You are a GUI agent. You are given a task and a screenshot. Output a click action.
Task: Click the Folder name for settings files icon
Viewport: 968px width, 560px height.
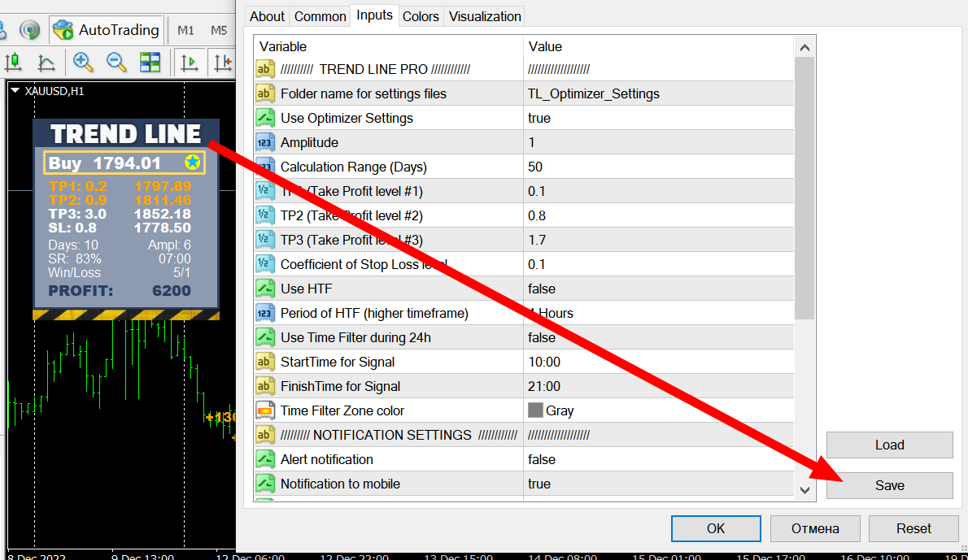(x=265, y=93)
